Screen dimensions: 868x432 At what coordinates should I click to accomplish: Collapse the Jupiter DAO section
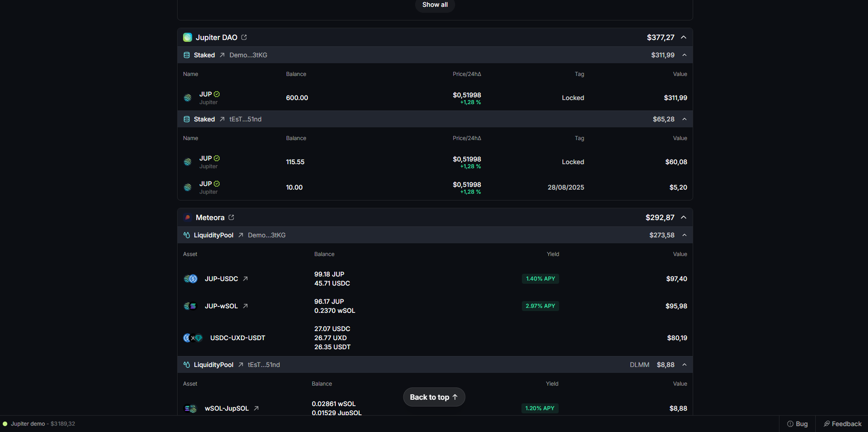(x=684, y=37)
